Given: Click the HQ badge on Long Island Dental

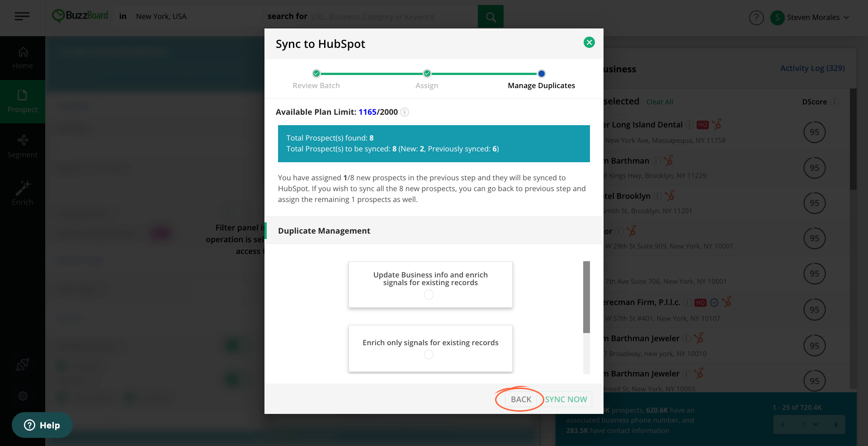Looking at the screenshot, I should point(703,125).
